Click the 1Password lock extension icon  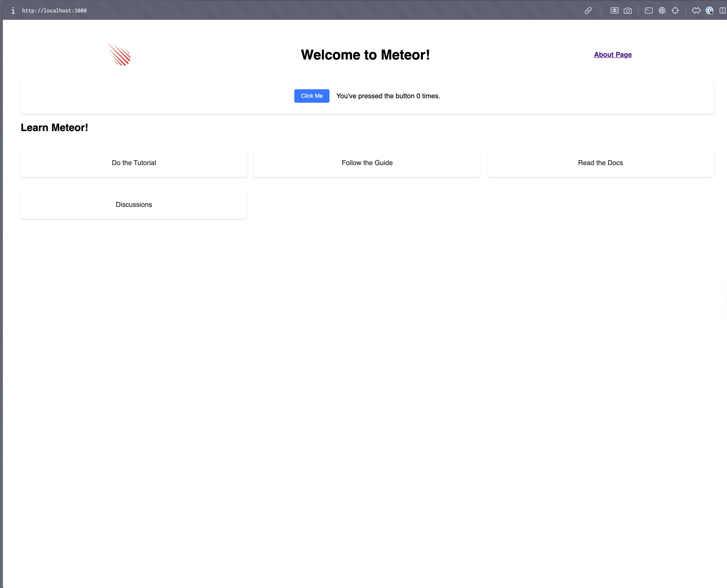click(x=709, y=10)
